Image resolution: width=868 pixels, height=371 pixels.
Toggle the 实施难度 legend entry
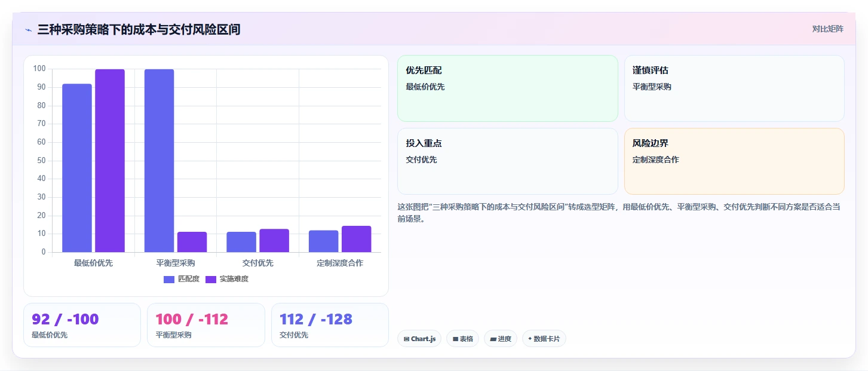[x=227, y=279]
